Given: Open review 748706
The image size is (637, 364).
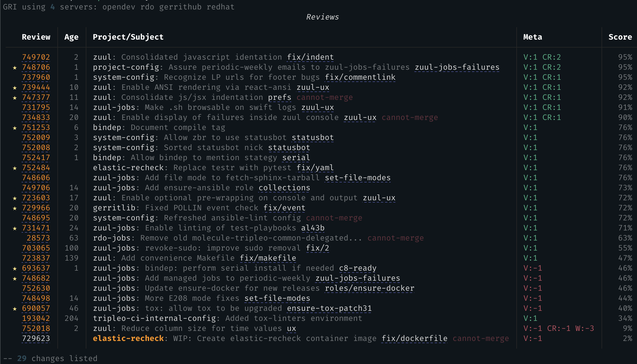Looking at the screenshot, I should pos(36,67).
